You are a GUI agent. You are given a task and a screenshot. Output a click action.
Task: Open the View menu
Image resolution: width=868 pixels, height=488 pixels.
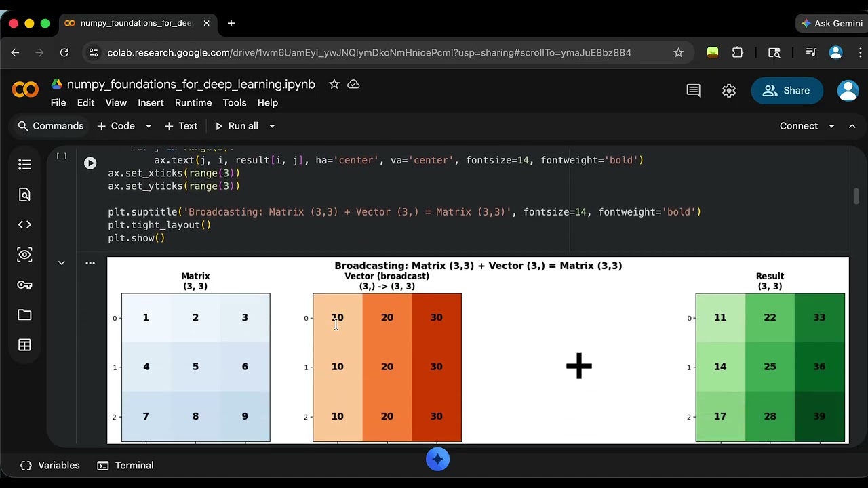(116, 103)
